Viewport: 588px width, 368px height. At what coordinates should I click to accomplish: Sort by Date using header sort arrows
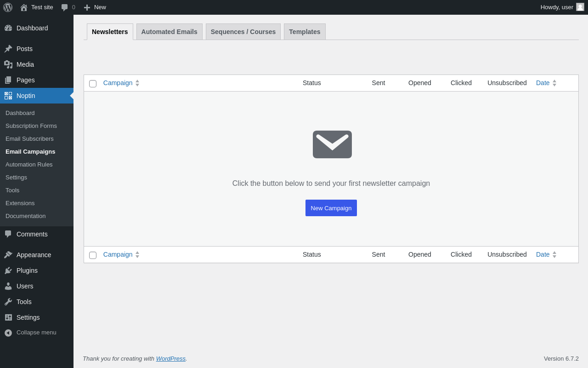click(x=554, y=83)
